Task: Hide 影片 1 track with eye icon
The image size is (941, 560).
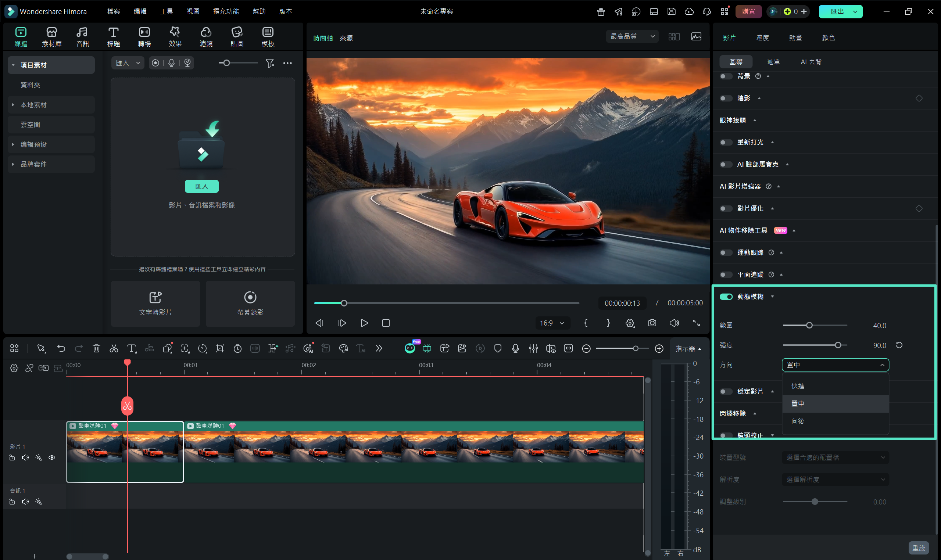Action: tap(52, 458)
